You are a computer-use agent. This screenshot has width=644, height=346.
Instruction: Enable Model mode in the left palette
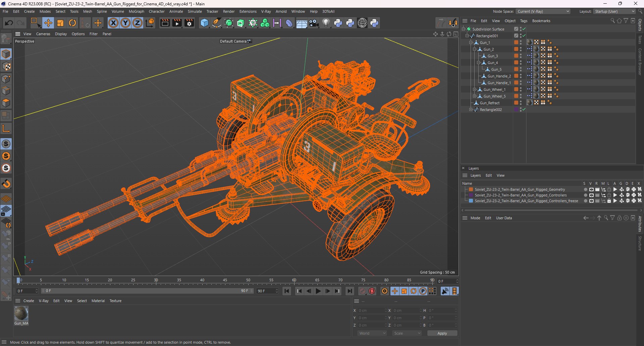6,54
